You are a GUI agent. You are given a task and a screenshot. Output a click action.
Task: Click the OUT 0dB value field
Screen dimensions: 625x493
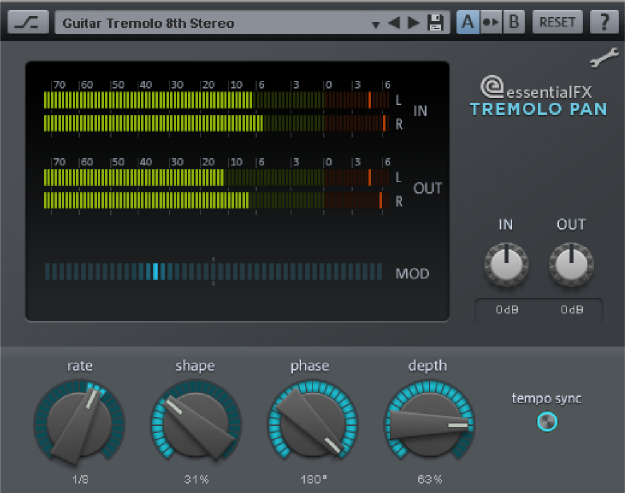(x=572, y=310)
